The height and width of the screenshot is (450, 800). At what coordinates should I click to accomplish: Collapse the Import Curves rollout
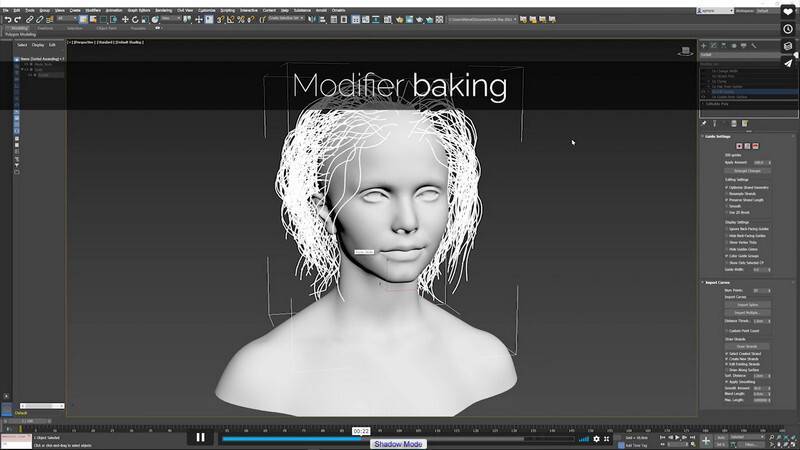(720, 282)
